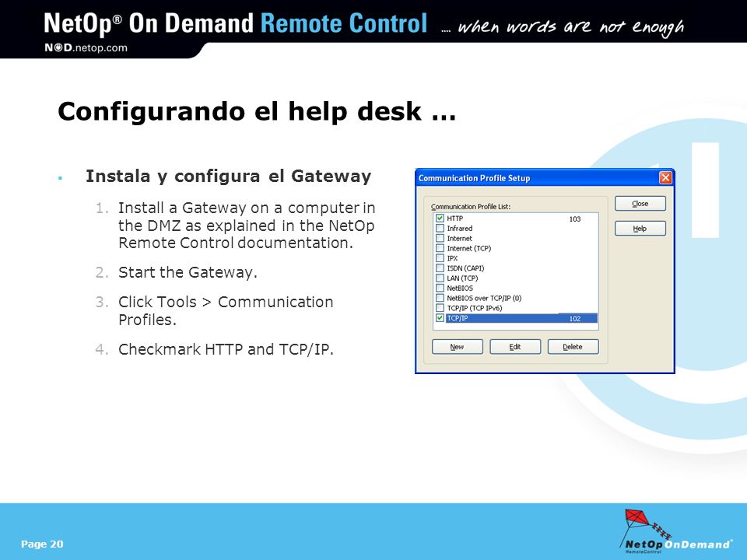Viewport: 747px width, 560px height.
Task: Delete the selected communication profile
Action: (x=573, y=347)
